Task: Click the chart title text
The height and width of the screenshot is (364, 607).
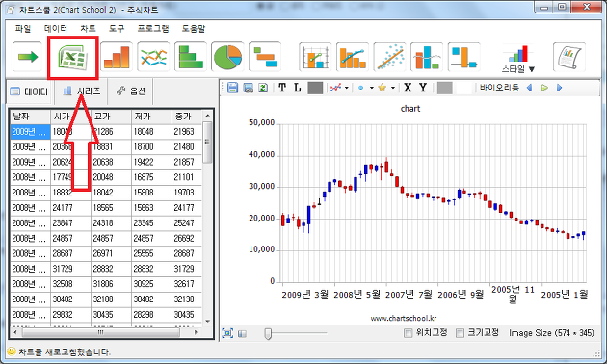Action: [409, 109]
